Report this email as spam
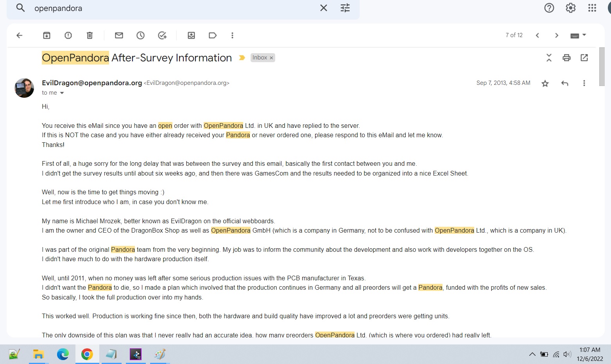This screenshot has width=611, height=364. click(68, 36)
